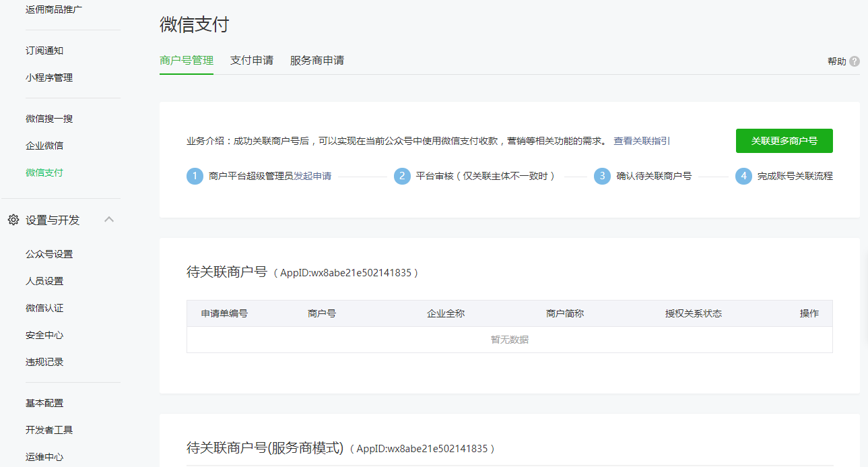The image size is (868, 467).
Task: Collapse the 设置与开发 section chevron
Action: [x=109, y=220]
